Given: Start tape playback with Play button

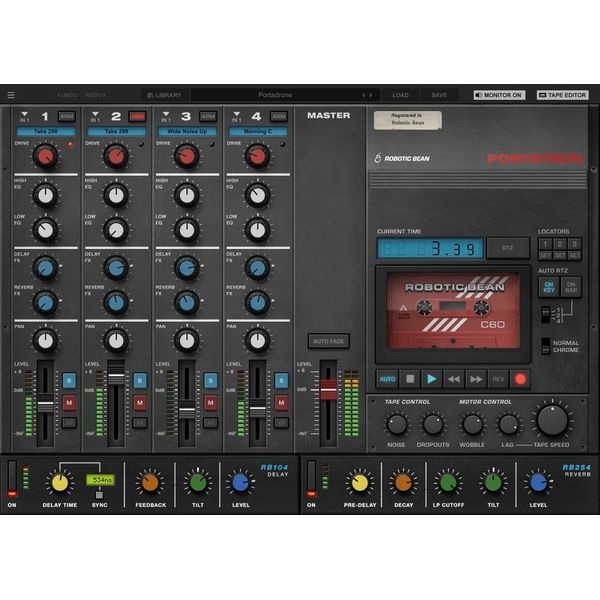Looking at the screenshot, I should pyautogui.click(x=432, y=379).
